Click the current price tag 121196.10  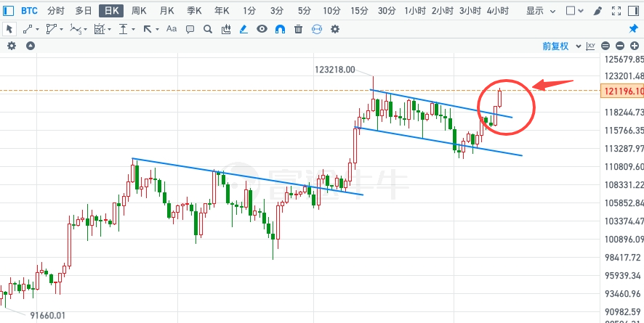click(622, 91)
